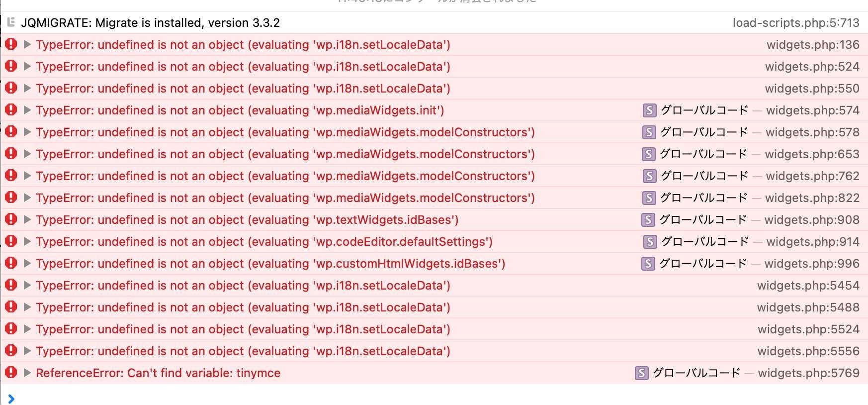This screenshot has height=405, width=868.
Task: Expand the error at widgets.php:524
Action: [x=27, y=66]
